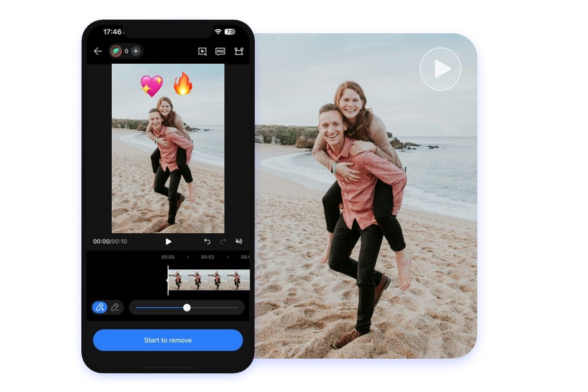Screen dimensions: 588x392
Task: Click the undo arrow icon
Action: [207, 241]
